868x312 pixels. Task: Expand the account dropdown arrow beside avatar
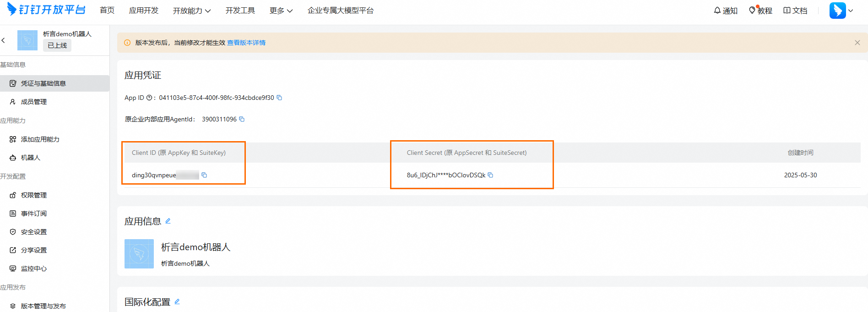pos(851,11)
